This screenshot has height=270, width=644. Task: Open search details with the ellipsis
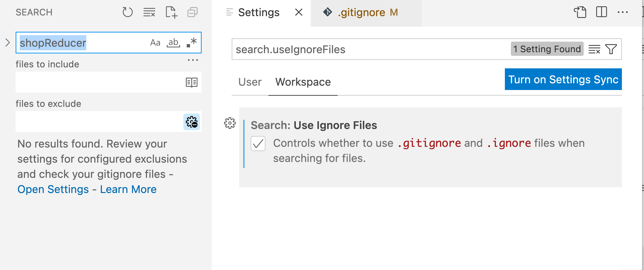tap(192, 60)
